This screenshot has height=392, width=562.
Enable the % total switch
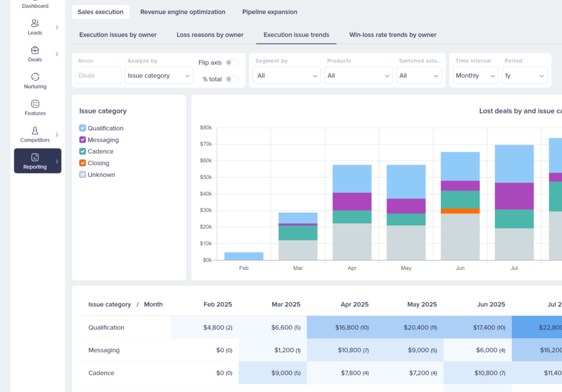(x=232, y=79)
